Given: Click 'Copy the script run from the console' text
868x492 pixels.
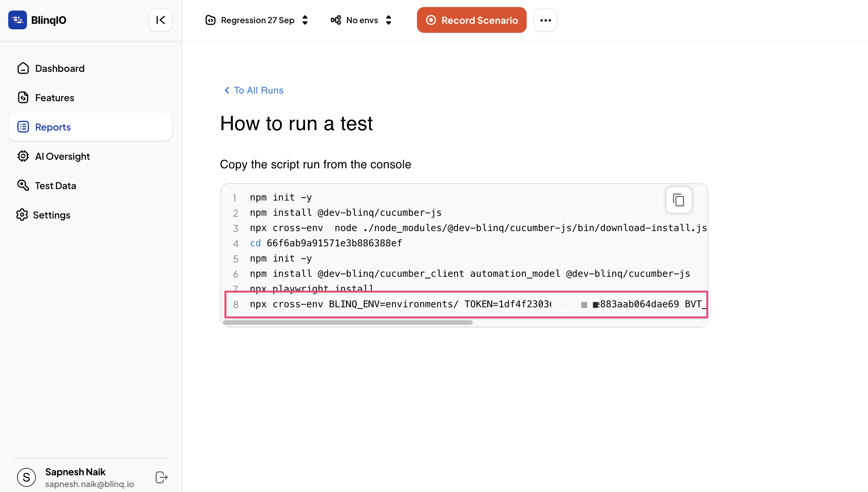Looking at the screenshot, I should tap(316, 164).
